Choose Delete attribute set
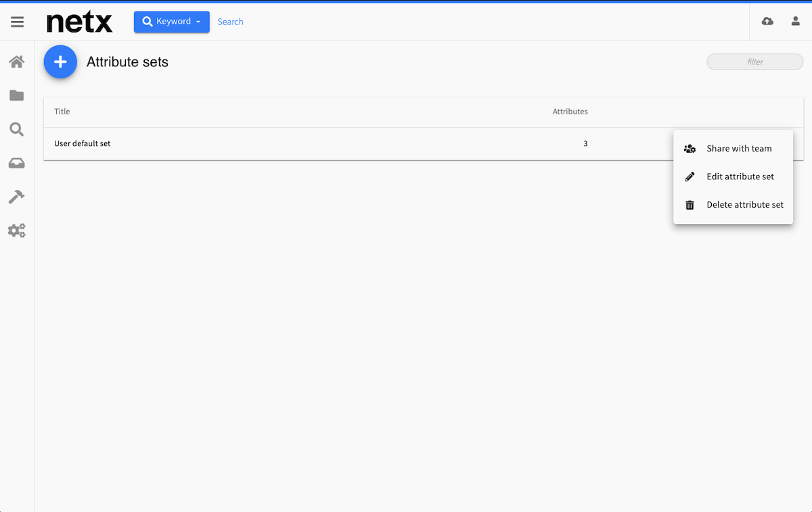Screen dimensions: 812x512 pyautogui.click(x=734, y=205)
